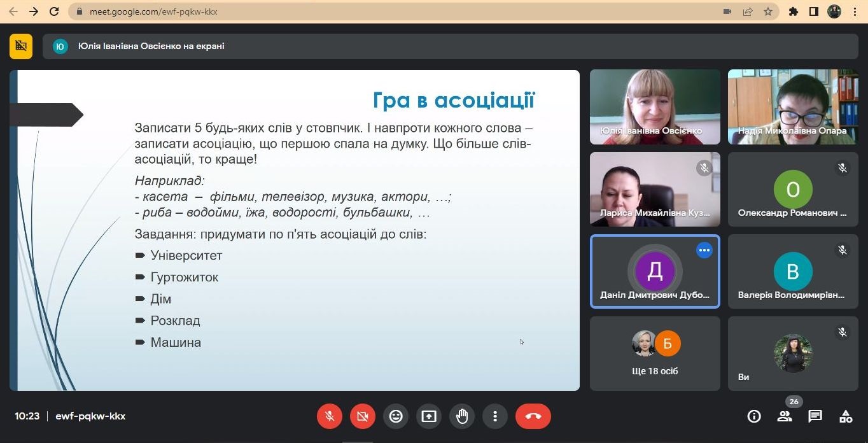Open the Ще 18 осіб tile

[655, 353]
